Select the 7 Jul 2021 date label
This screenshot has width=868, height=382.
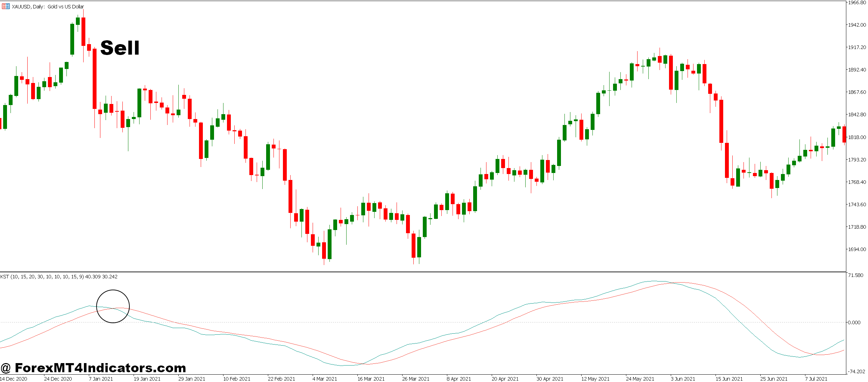(817, 379)
